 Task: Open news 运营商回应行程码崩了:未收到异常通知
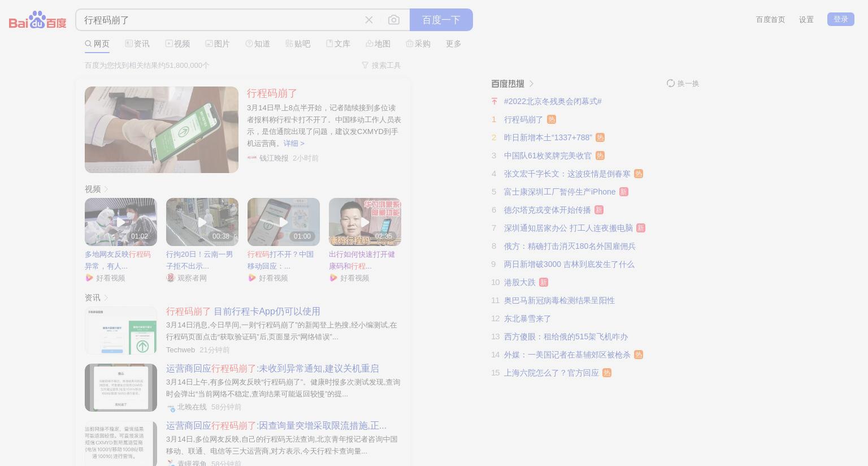pyautogui.click(x=272, y=368)
